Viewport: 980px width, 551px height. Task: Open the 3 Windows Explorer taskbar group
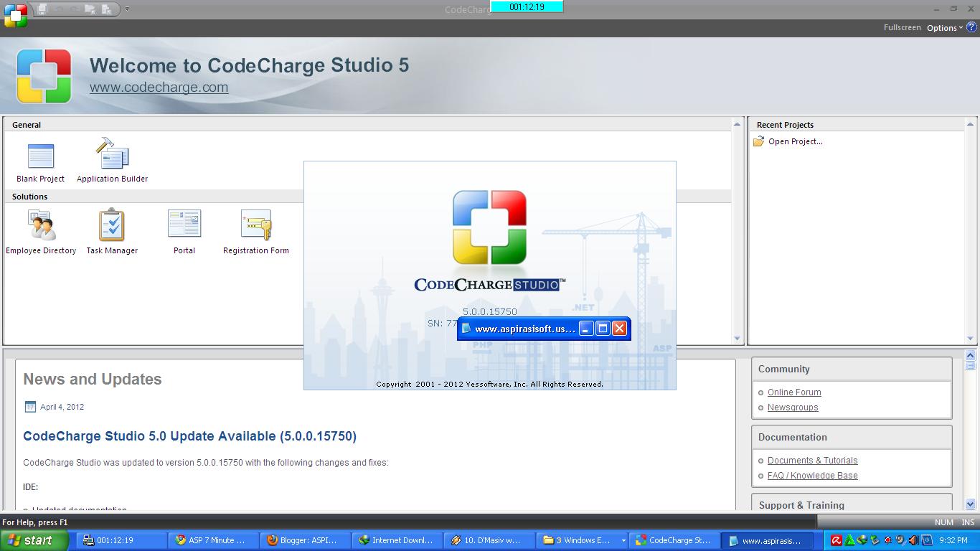point(582,540)
